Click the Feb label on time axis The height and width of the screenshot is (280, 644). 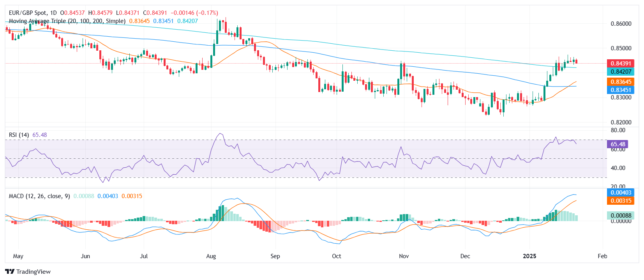[x=602, y=256]
